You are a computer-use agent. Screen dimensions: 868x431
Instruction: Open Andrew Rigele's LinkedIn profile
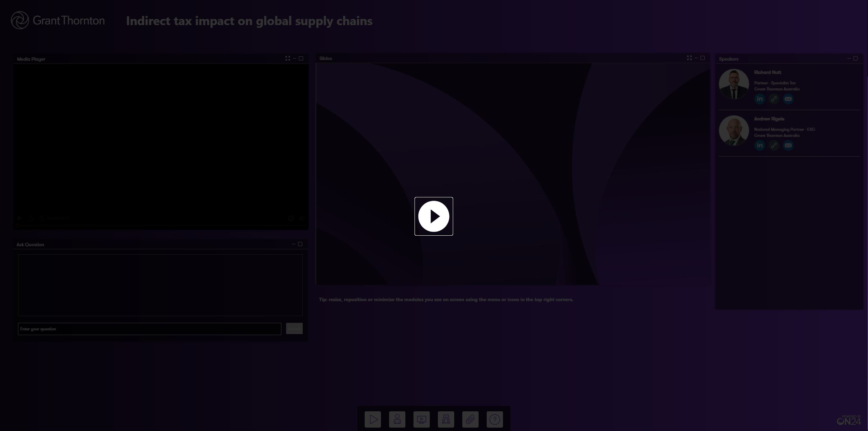[x=760, y=145]
